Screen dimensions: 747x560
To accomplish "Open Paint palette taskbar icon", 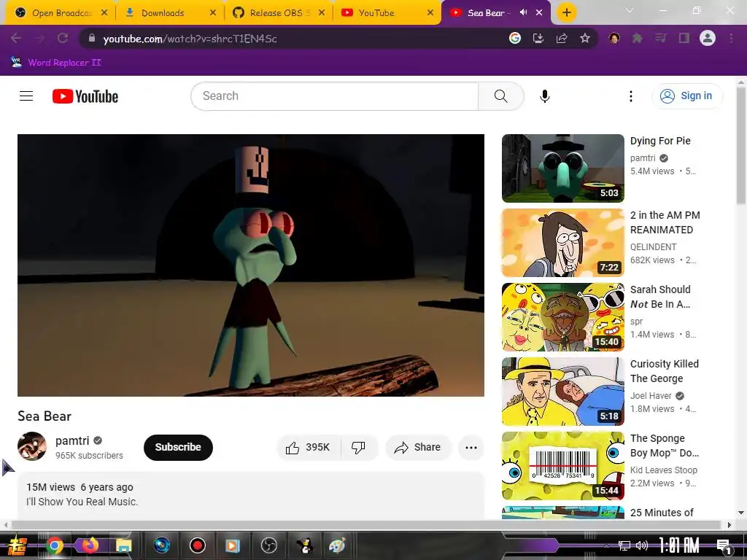I will click(x=337, y=545).
